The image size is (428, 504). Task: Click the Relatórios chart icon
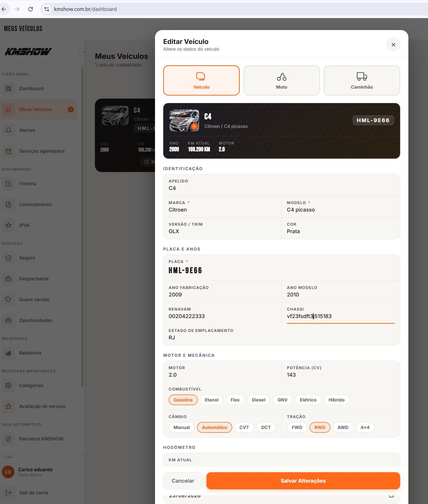8,353
